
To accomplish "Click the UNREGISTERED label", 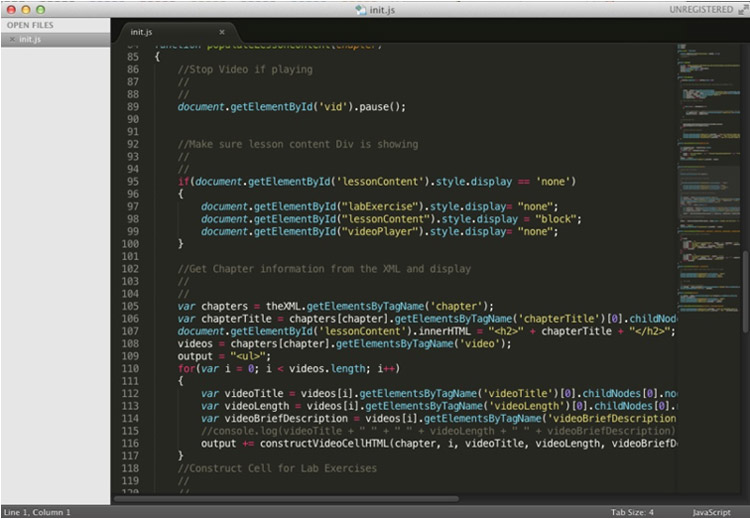I will point(701,10).
